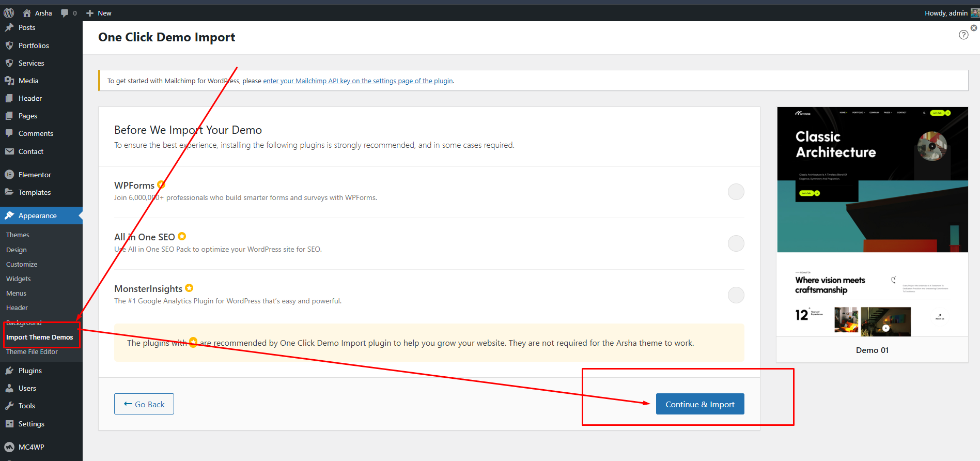Open the Arsha site home icon
This screenshot has width=980, height=461.
point(27,13)
